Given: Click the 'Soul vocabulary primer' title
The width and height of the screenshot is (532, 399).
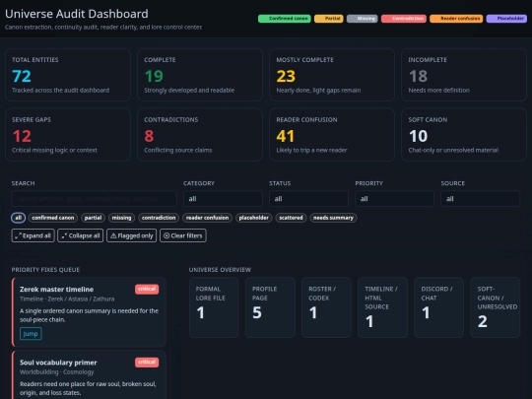Looking at the screenshot, I should click(x=58, y=363).
